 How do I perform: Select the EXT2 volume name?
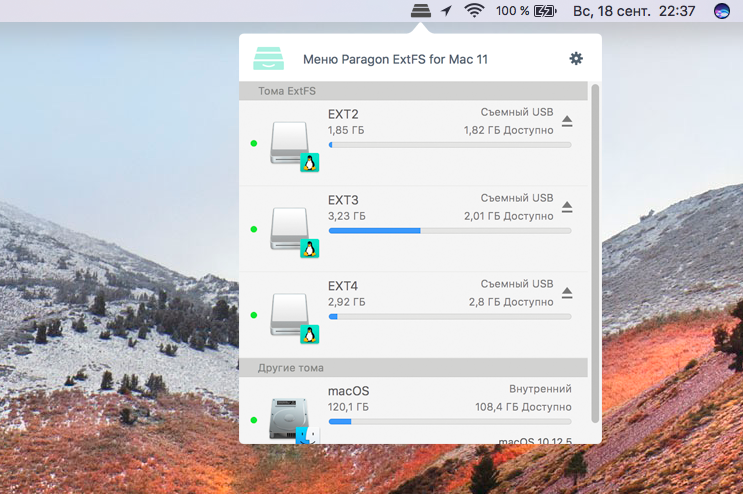coord(343,114)
